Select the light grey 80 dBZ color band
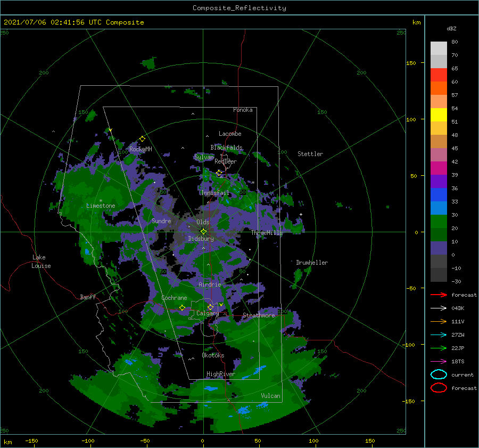 click(x=439, y=48)
